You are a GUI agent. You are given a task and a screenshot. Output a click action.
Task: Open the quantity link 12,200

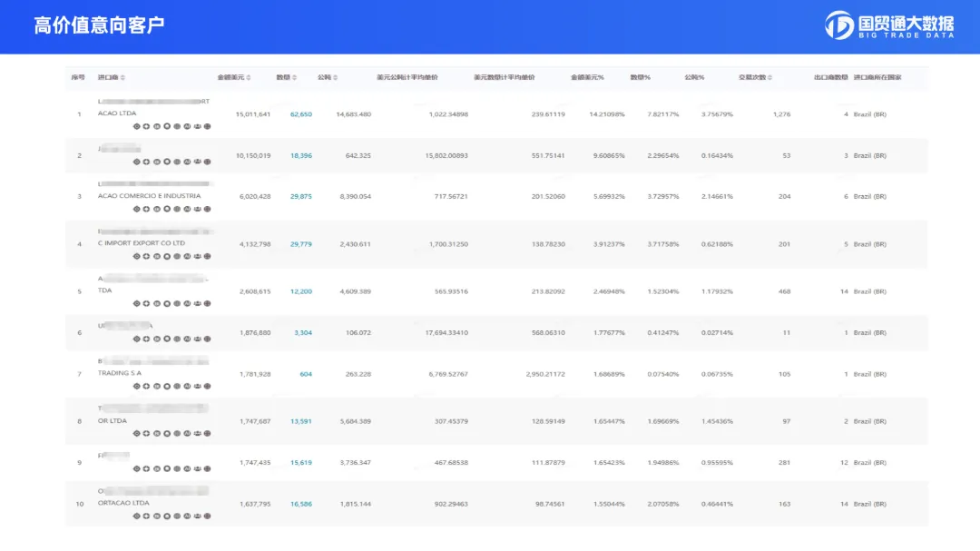pyautogui.click(x=300, y=291)
